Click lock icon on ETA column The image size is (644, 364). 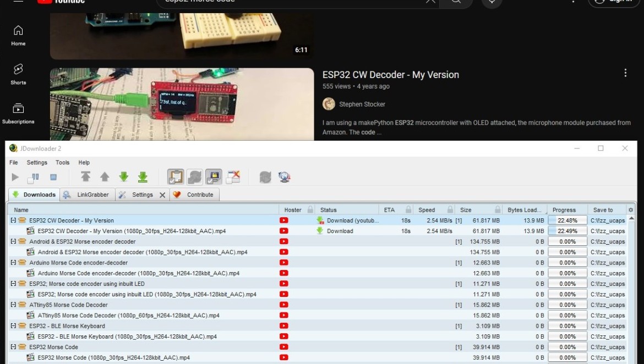click(408, 209)
